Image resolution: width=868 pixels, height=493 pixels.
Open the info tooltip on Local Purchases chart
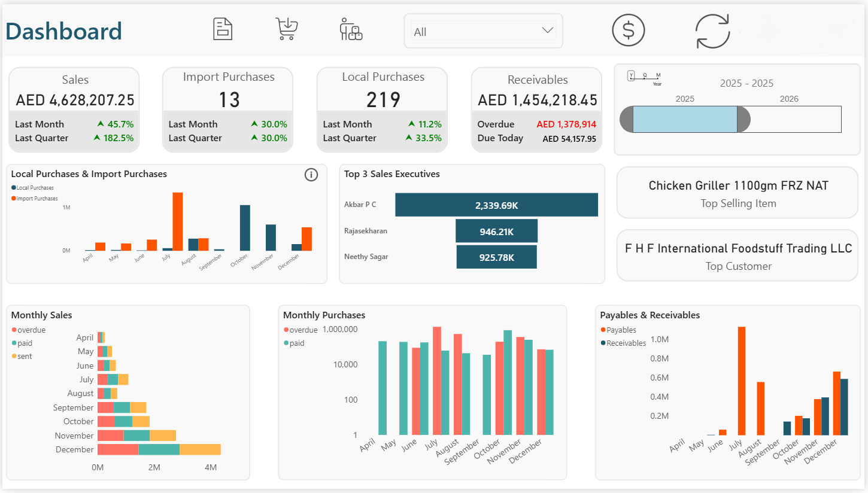(x=311, y=175)
